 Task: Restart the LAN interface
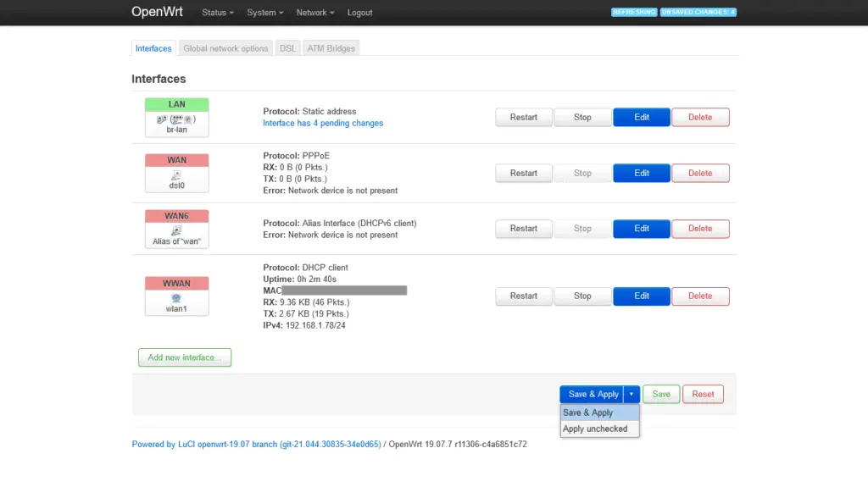point(524,118)
